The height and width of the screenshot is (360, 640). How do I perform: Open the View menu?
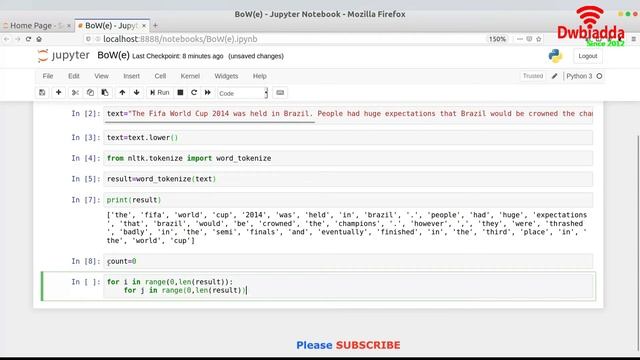(102, 76)
